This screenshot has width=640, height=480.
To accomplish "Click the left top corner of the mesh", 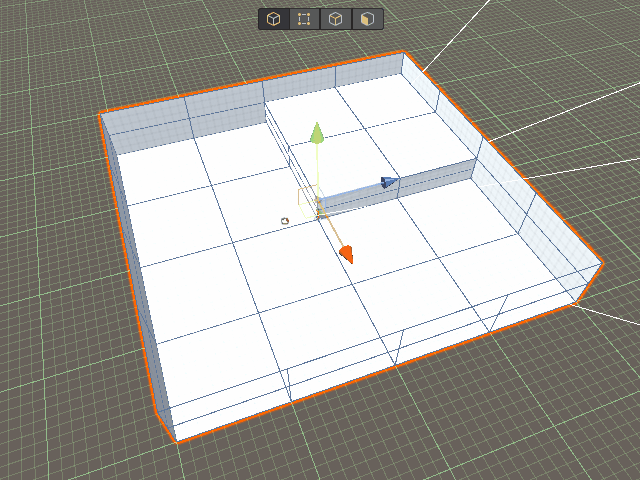I will (100, 115).
